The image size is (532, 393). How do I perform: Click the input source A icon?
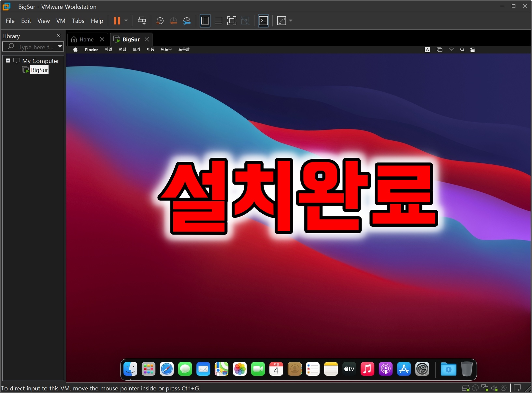coord(427,50)
